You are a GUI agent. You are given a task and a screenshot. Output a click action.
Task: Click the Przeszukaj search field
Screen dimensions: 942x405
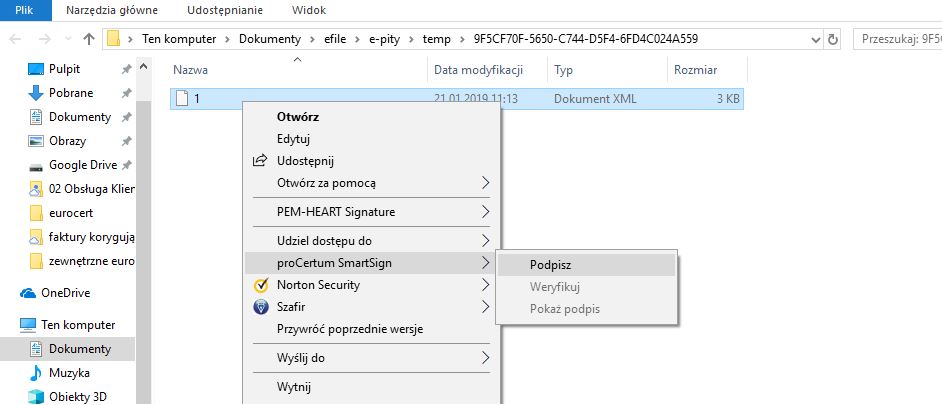900,40
